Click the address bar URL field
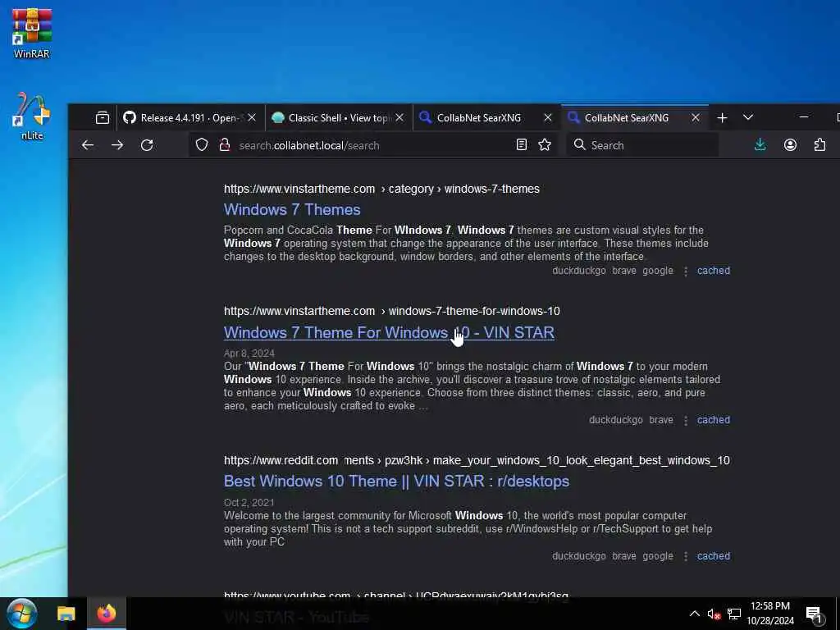The height and width of the screenshot is (630, 840). pyautogui.click(x=372, y=145)
